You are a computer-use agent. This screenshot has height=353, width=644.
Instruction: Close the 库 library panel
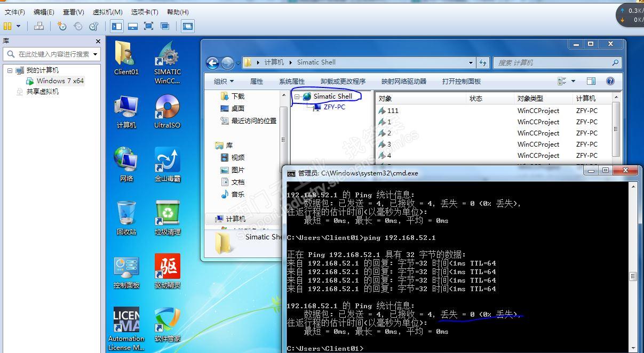coord(98,41)
